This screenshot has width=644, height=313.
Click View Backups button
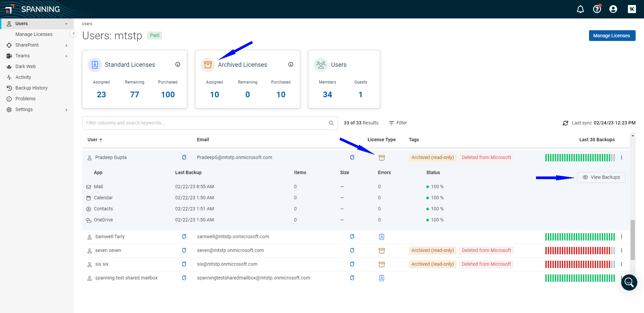[x=601, y=177]
